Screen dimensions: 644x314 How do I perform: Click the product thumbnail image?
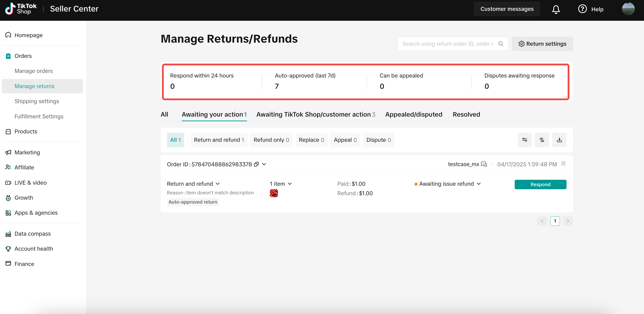pyautogui.click(x=274, y=193)
